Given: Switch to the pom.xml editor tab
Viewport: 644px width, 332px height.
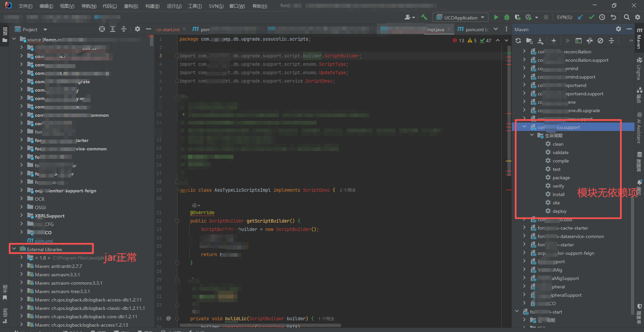Looking at the screenshot, I should click(474, 30).
